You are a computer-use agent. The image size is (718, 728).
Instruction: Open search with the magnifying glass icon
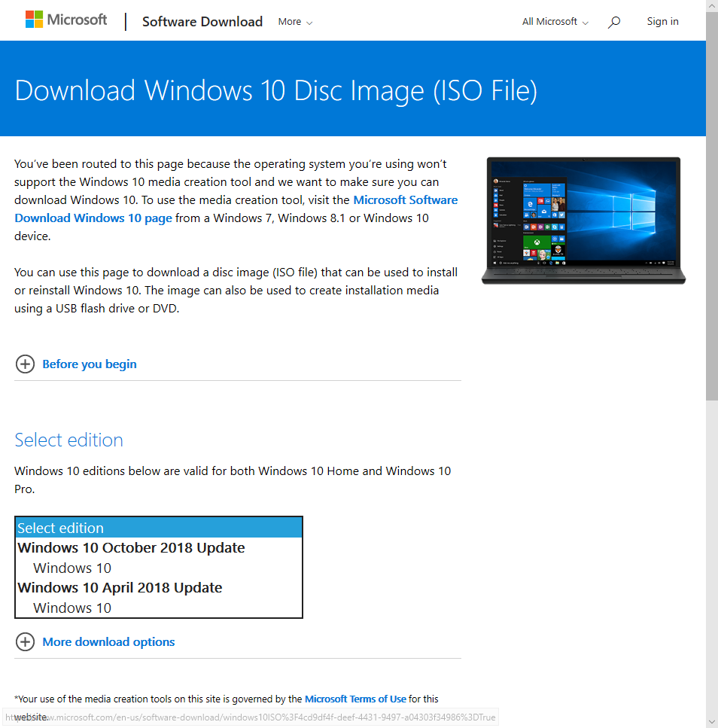(614, 22)
